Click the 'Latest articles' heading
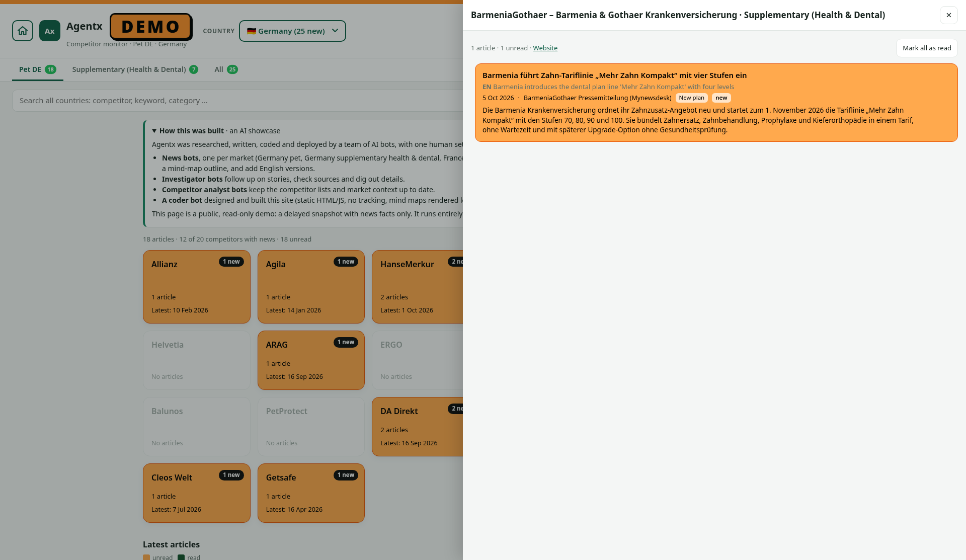The width and height of the screenshot is (966, 560). tap(171, 544)
